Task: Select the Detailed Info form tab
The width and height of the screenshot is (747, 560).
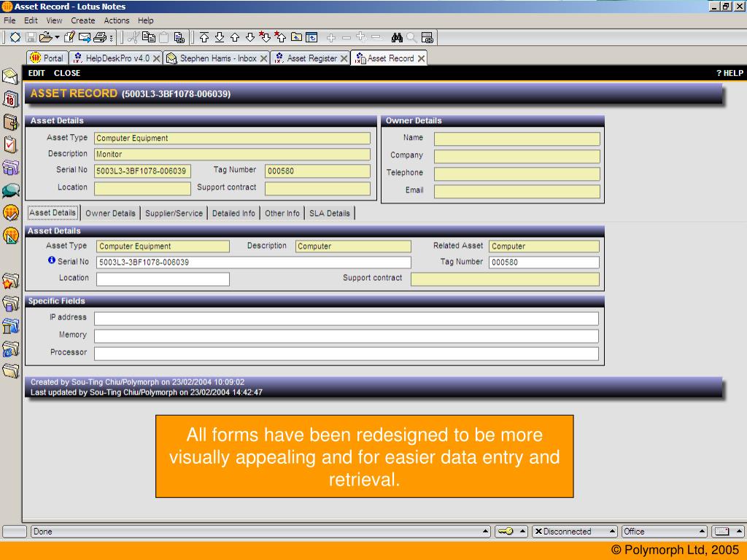Action: pos(233,214)
